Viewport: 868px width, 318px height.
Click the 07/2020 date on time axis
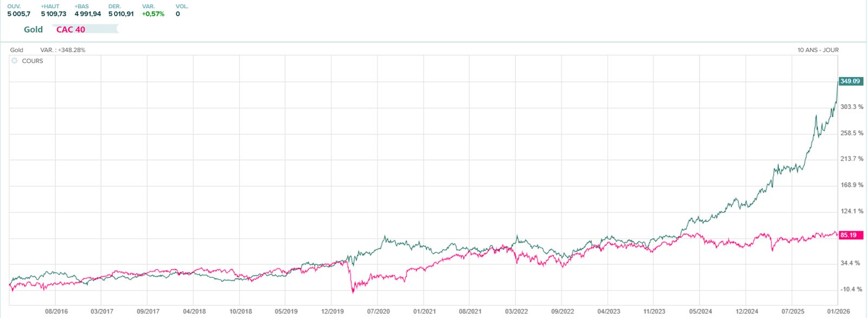tap(378, 311)
